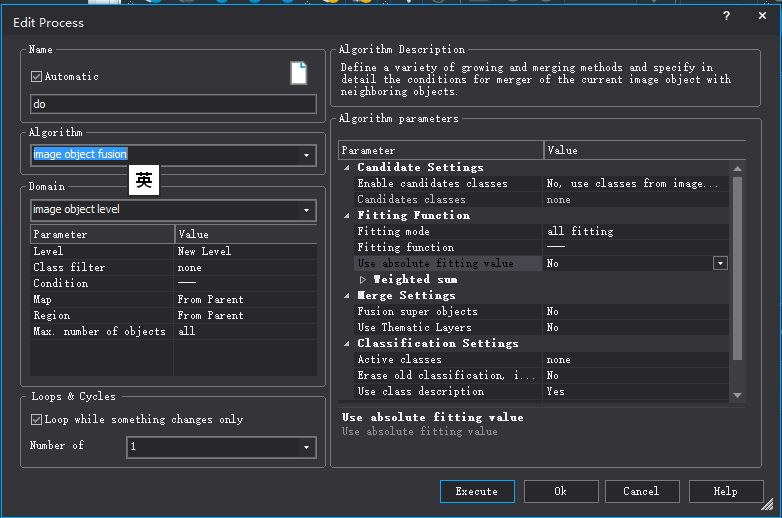Click the document icon beside Automatic

tap(298, 73)
